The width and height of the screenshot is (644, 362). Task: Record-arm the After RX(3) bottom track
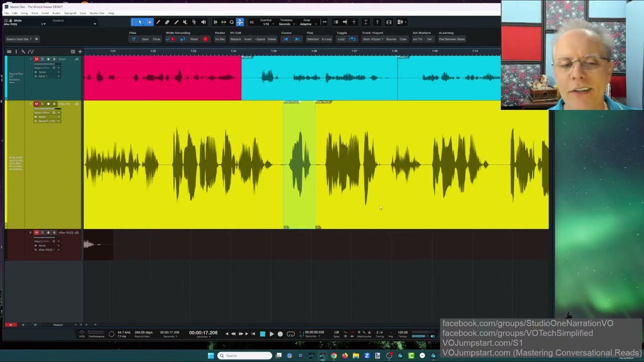pos(48,233)
